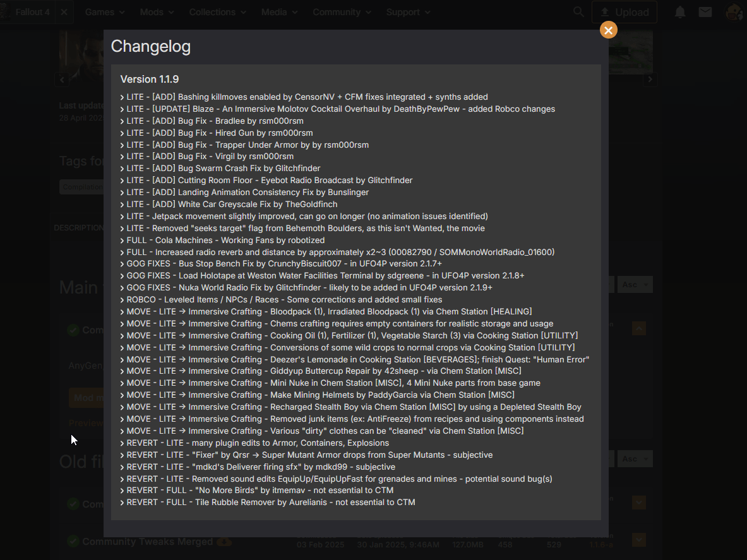Open the Mods menu
Viewport: 747px width, 560px height.
pyautogui.click(x=157, y=12)
